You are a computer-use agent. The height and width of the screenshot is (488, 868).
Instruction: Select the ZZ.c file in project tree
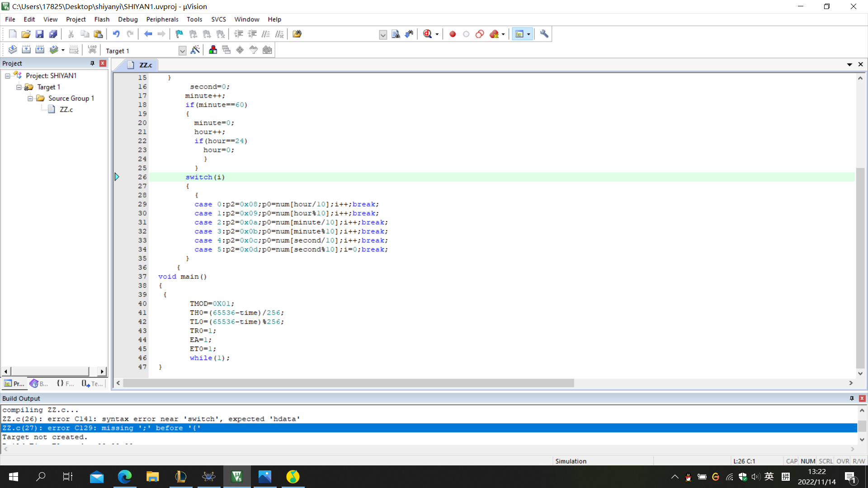tap(66, 109)
